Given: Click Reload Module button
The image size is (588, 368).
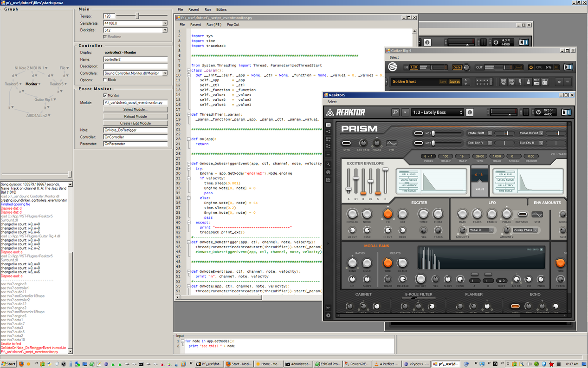Looking at the screenshot, I should tap(136, 117).
